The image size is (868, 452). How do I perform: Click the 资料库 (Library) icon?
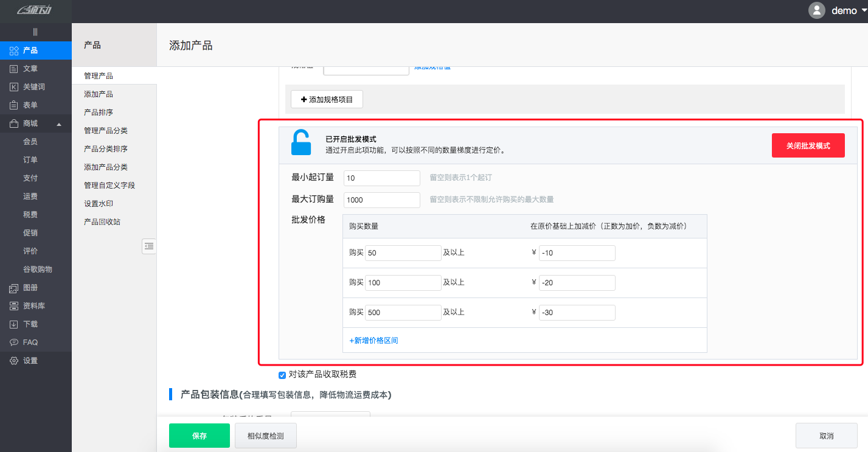(x=14, y=305)
